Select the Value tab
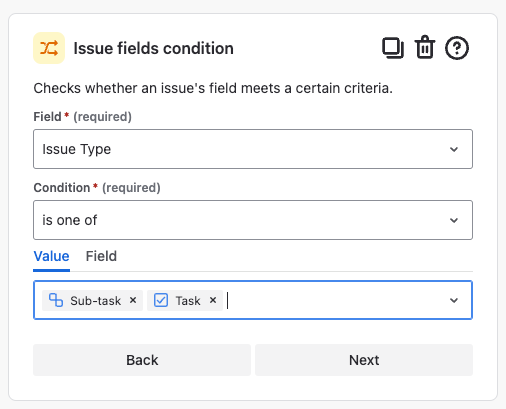The height and width of the screenshot is (409, 506). [51, 256]
